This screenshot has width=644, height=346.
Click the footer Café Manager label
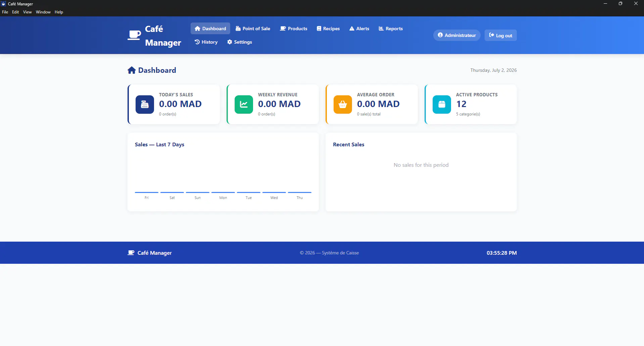[x=154, y=253]
